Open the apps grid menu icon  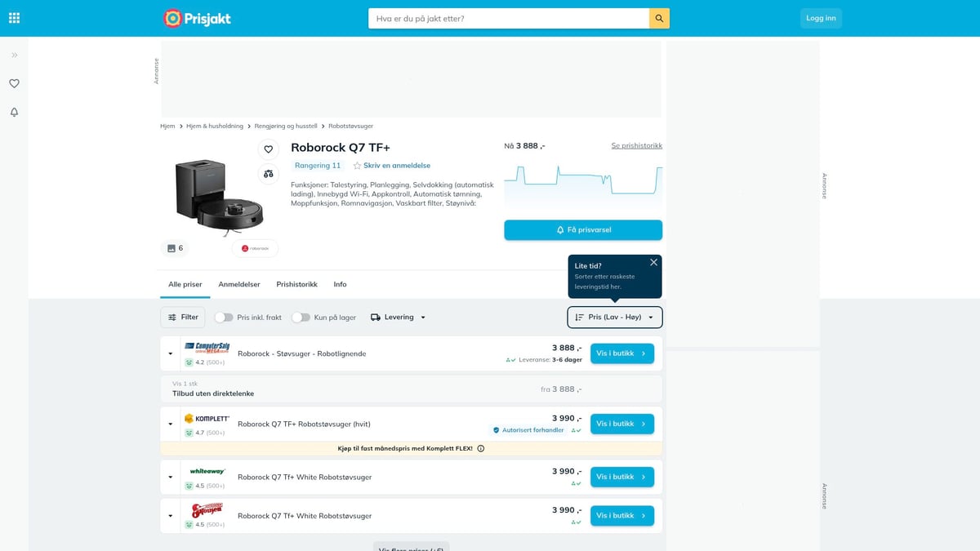coord(14,18)
